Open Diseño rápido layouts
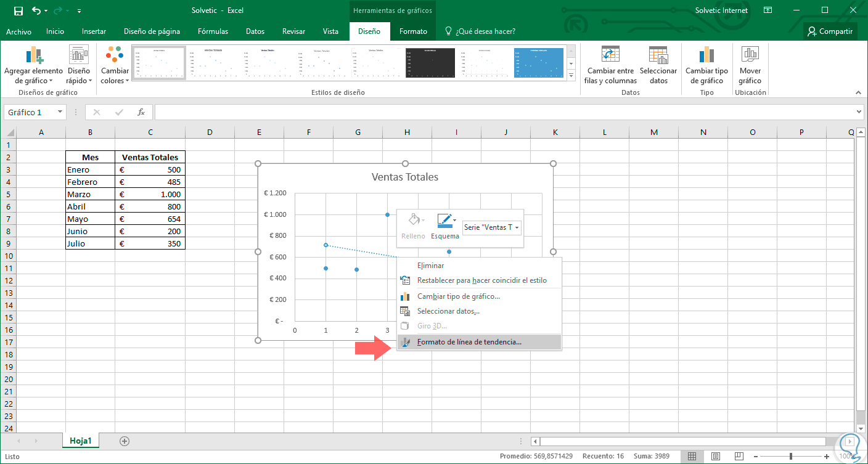868x464 pixels. coord(79,65)
